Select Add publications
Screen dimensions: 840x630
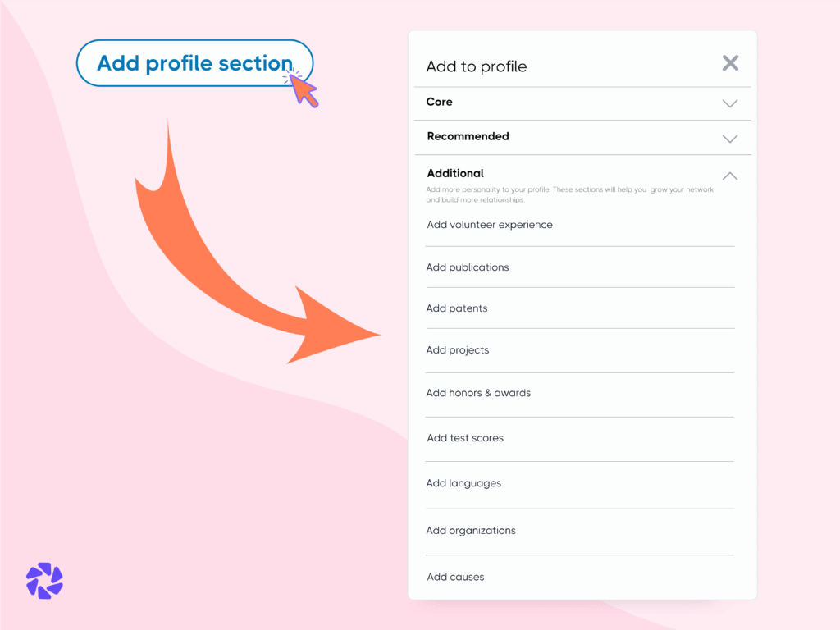point(468,267)
